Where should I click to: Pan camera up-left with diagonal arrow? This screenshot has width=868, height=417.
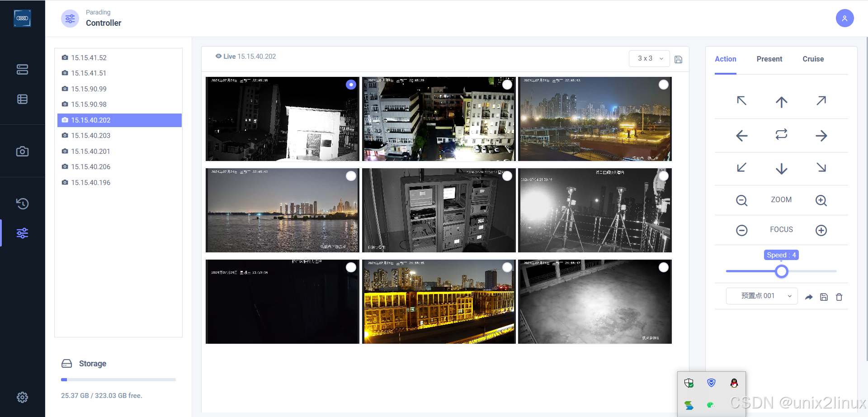(741, 100)
